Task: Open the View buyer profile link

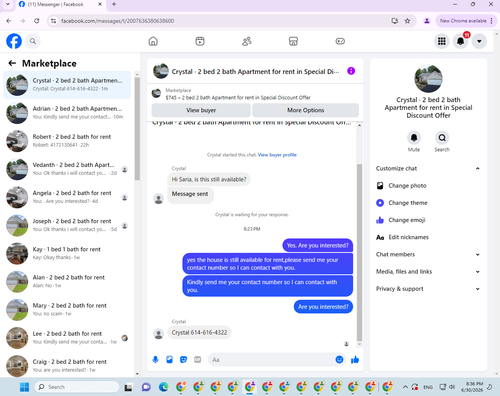Action: pos(277,155)
